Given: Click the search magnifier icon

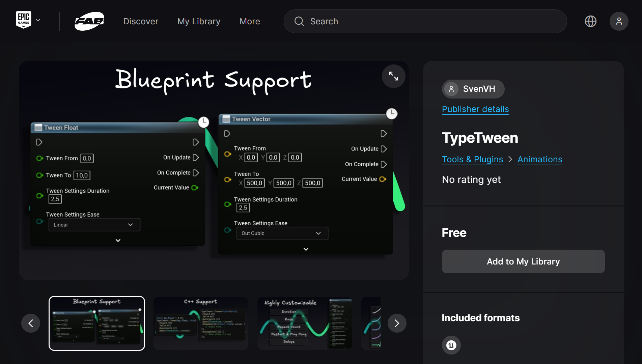Looking at the screenshot, I should point(299,21).
